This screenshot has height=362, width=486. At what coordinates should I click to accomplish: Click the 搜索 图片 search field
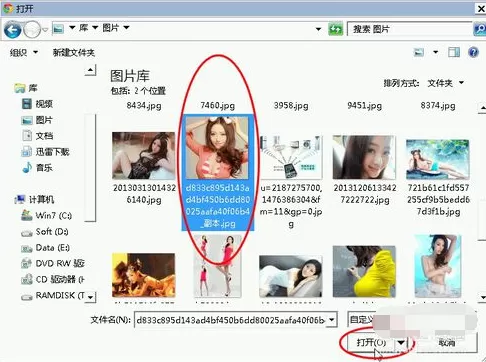[x=410, y=29]
